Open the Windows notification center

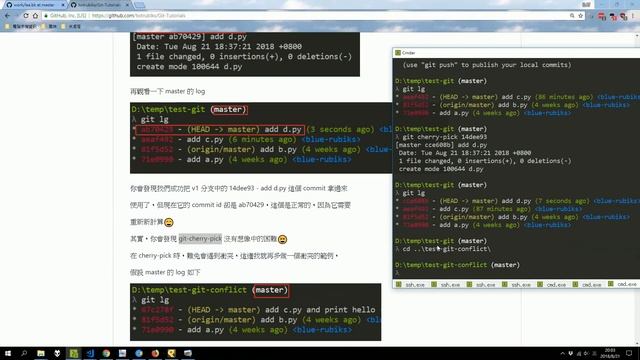pos(629,353)
